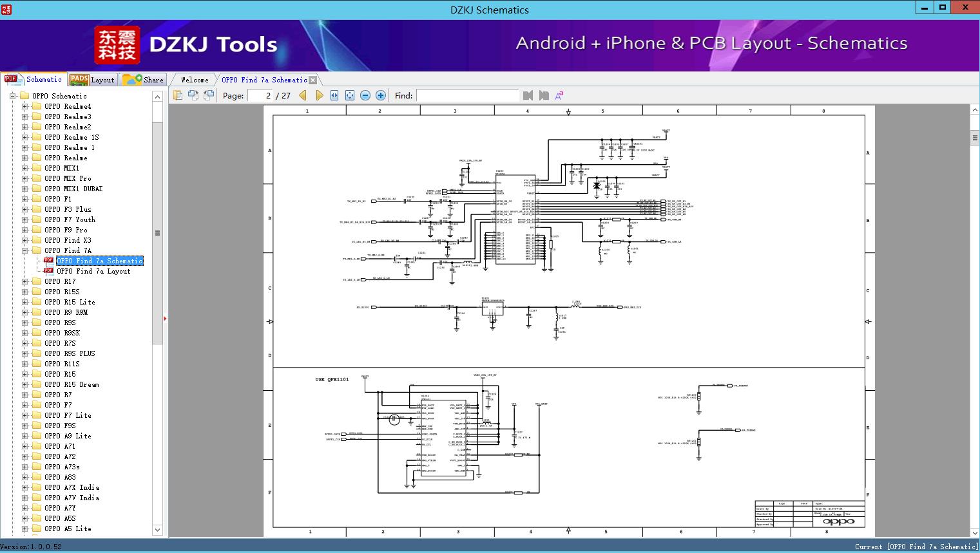Image resolution: width=980 pixels, height=553 pixels.
Task: Click the fit page icon
Action: point(350,95)
